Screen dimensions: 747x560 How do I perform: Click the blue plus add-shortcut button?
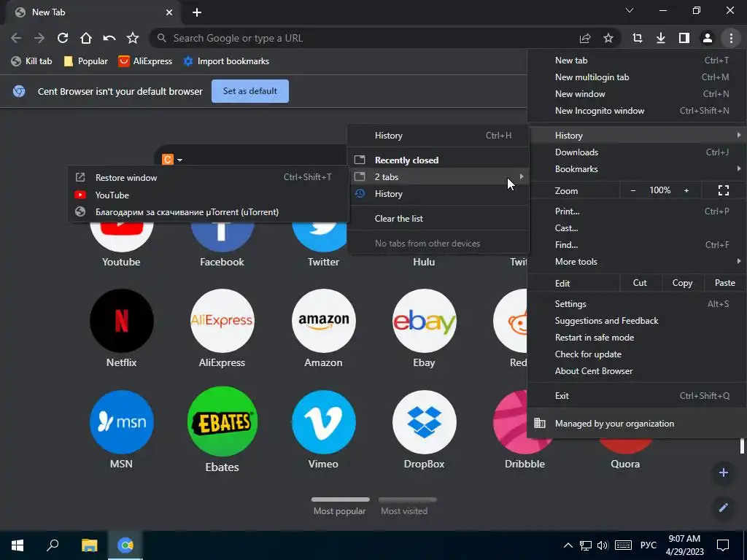723,472
